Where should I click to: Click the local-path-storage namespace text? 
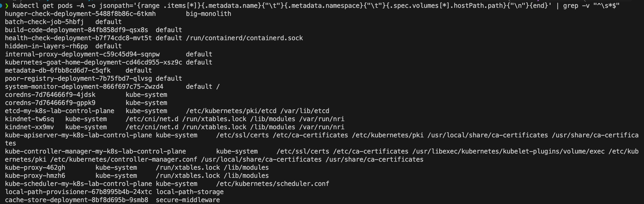click(x=190, y=192)
